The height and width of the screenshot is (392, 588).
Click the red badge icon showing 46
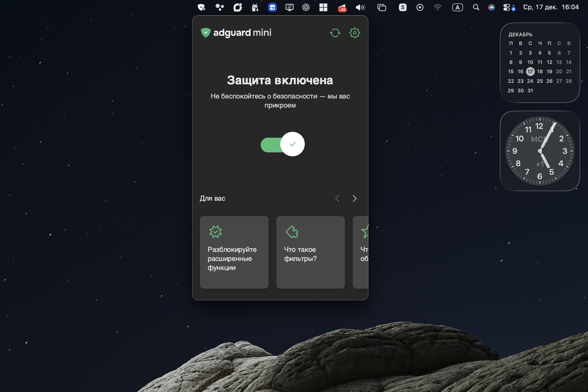[342, 7]
